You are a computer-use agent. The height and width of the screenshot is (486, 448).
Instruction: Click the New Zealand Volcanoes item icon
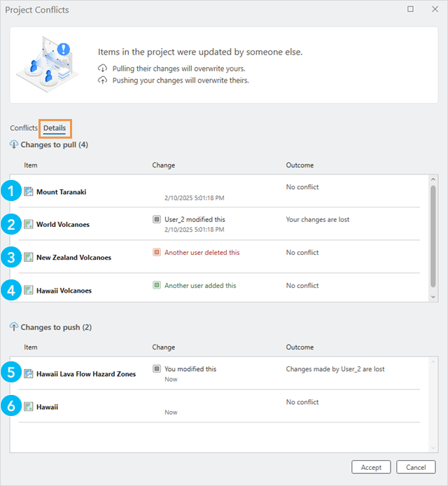[x=29, y=257]
